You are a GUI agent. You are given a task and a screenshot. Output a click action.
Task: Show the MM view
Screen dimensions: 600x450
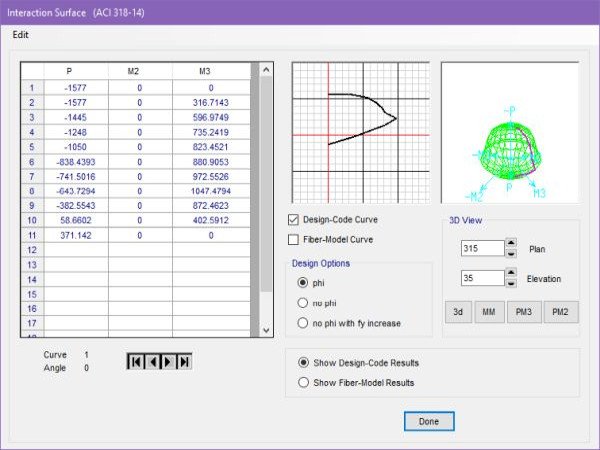(x=489, y=312)
